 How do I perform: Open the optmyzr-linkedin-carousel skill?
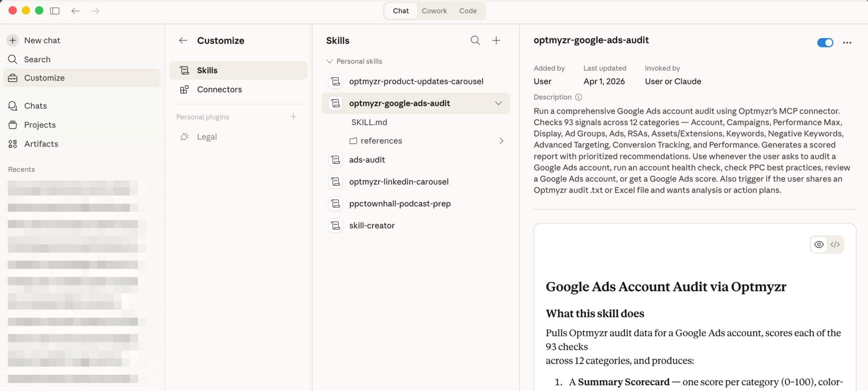415,182
